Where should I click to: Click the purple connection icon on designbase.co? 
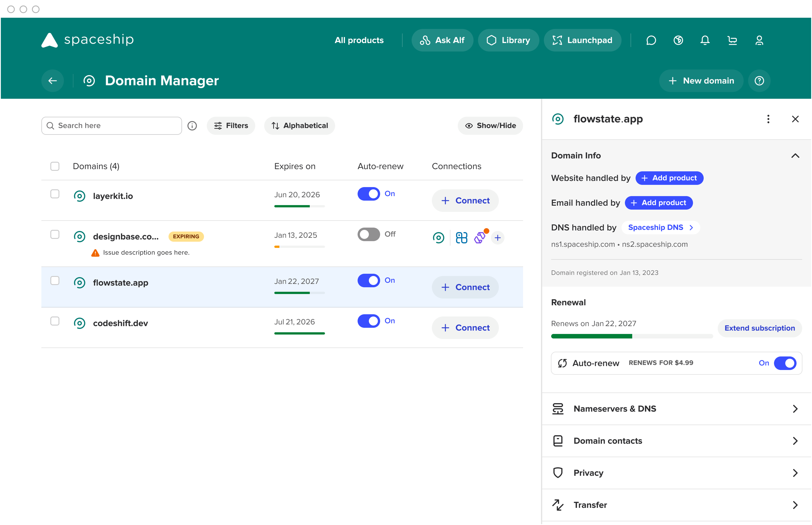click(x=480, y=238)
